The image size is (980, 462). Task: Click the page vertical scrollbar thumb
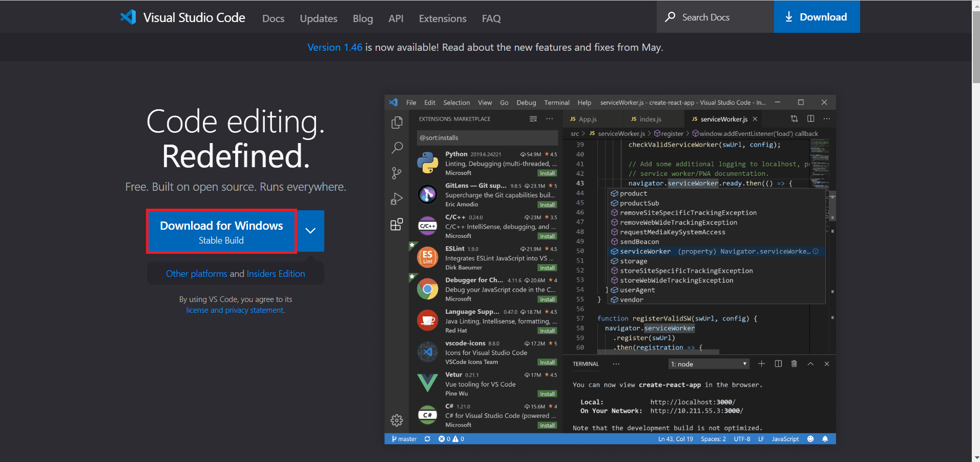pyautogui.click(x=976, y=46)
